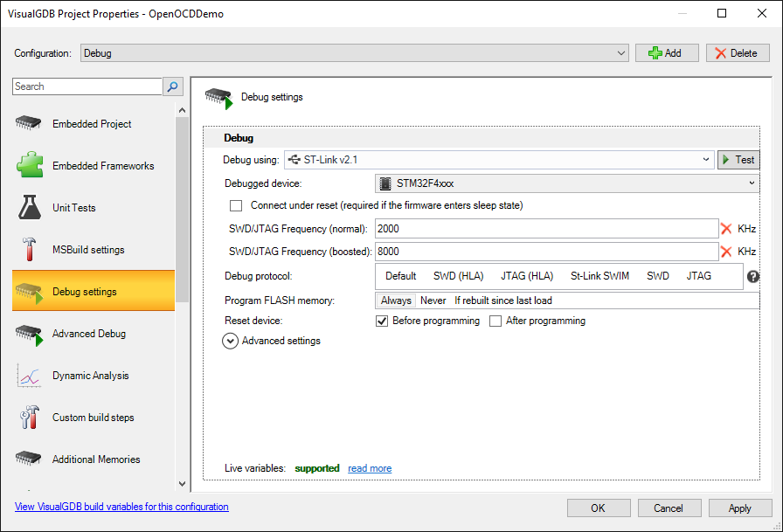This screenshot has height=532, width=783.
Task: Open the Debugged device dropdown
Action: (x=567, y=183)
